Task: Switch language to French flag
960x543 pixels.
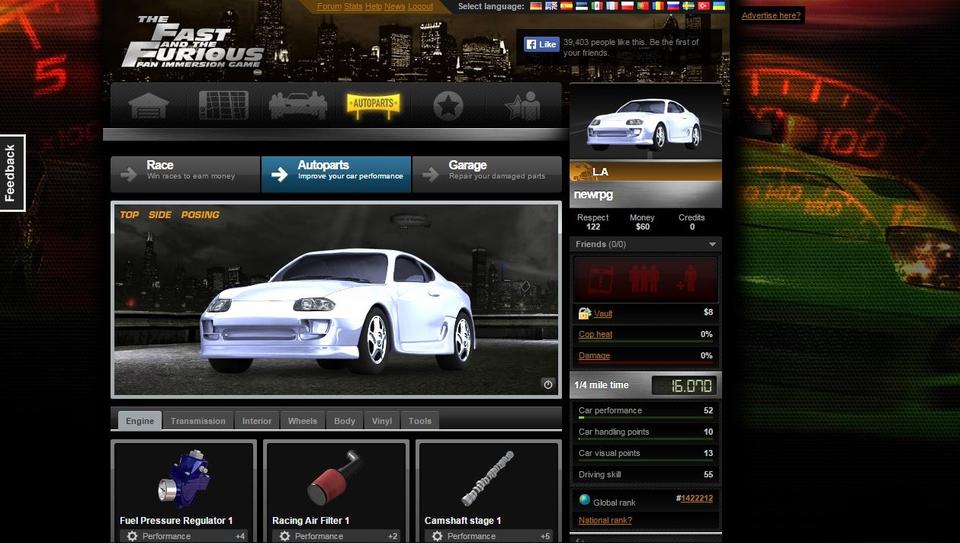Action: click(612, 6)
